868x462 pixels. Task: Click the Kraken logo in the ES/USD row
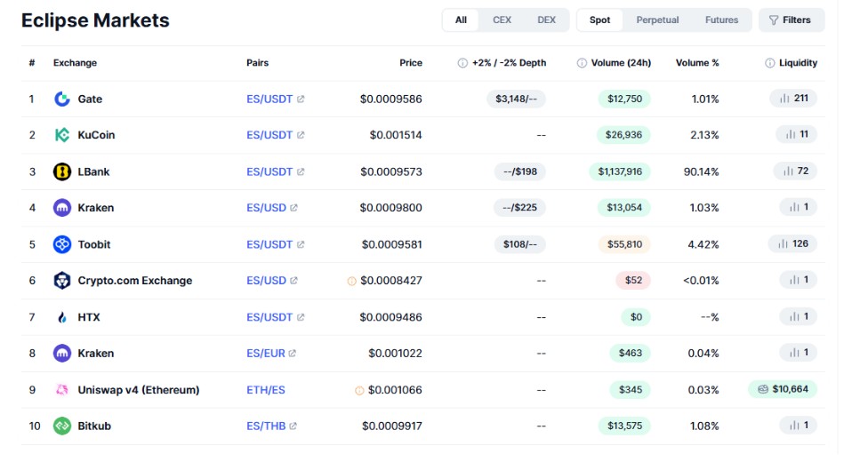point(62,208)
